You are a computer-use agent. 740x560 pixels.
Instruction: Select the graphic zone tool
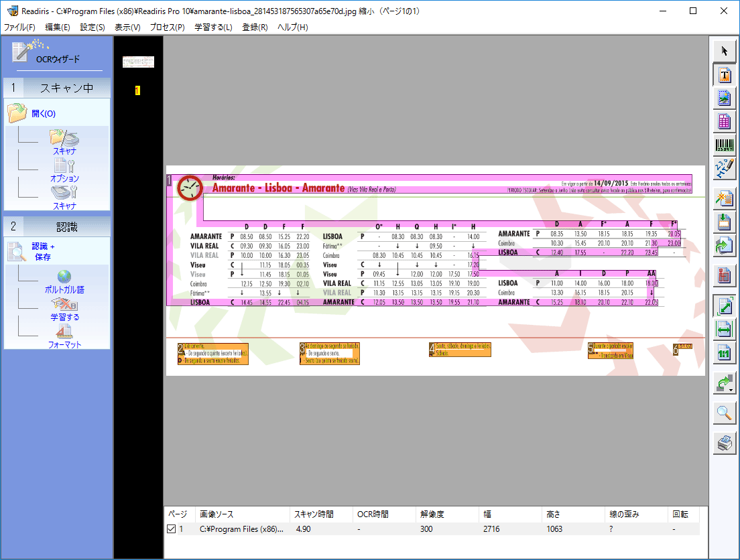(x=725, y=97)
